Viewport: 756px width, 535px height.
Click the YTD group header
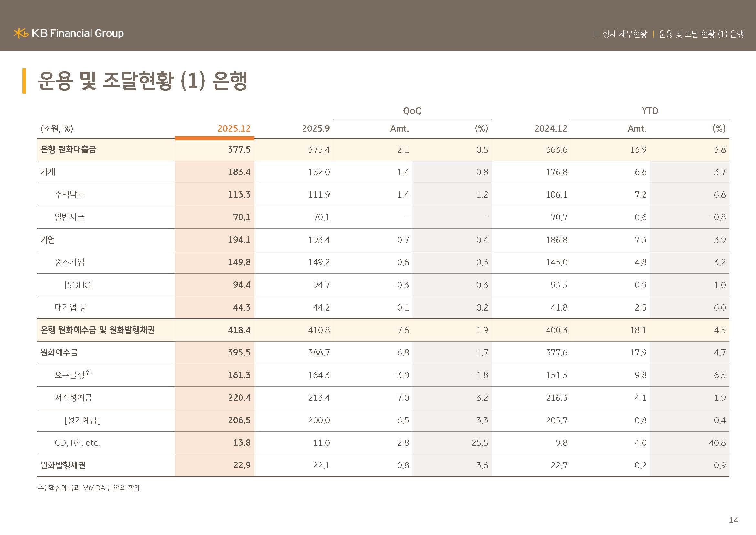coord(650,111)
